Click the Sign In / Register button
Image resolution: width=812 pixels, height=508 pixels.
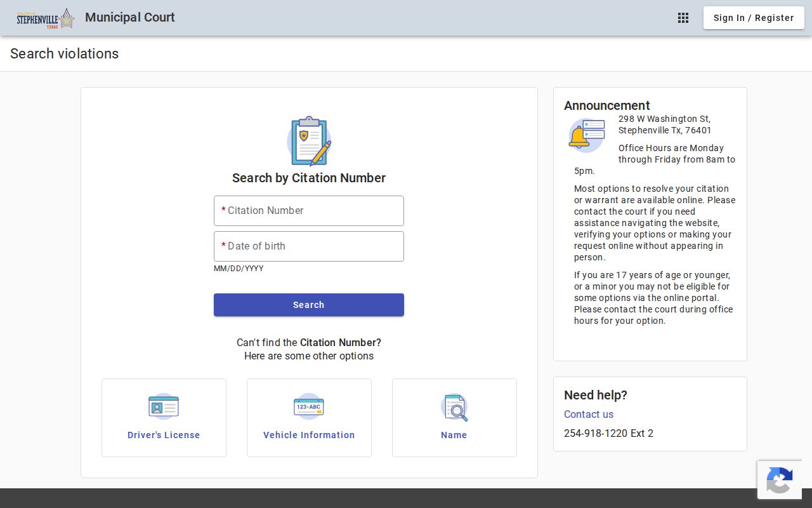[x=754, y=18]
